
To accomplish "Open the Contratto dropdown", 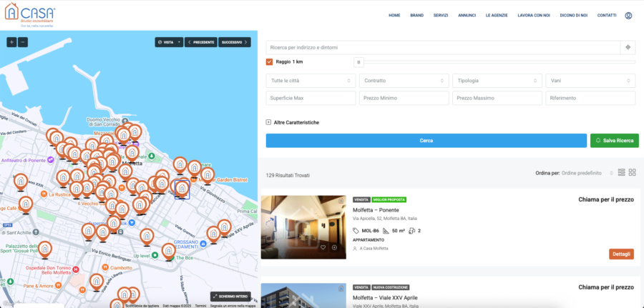I will [404, 81].
